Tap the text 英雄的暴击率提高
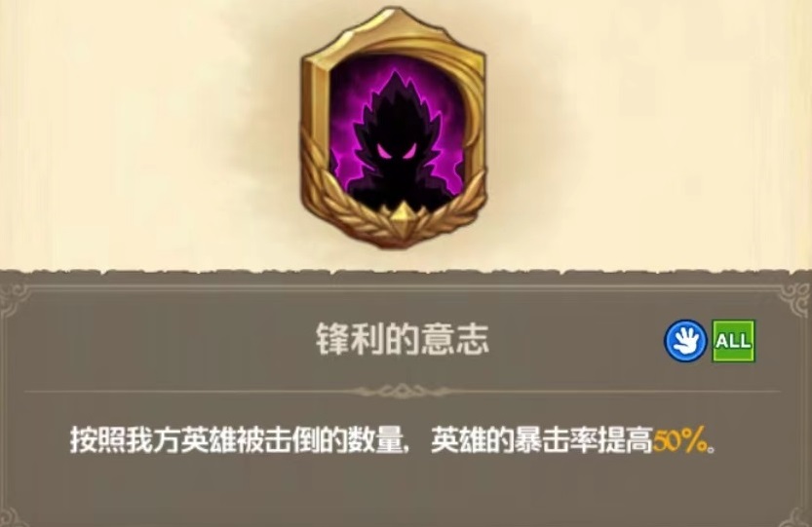812x527 pixels. tap(542, 440)
